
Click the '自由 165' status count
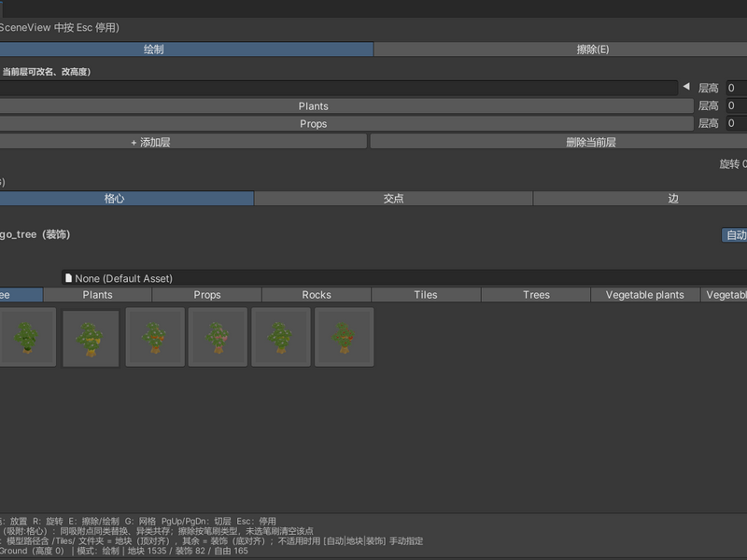pos(231,551)
